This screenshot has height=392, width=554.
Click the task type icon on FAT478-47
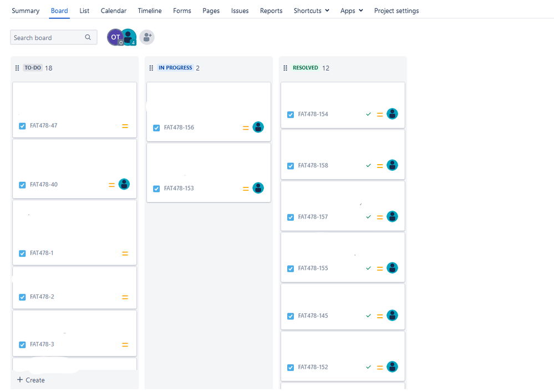pyautogui.click(x=22, y=126)
